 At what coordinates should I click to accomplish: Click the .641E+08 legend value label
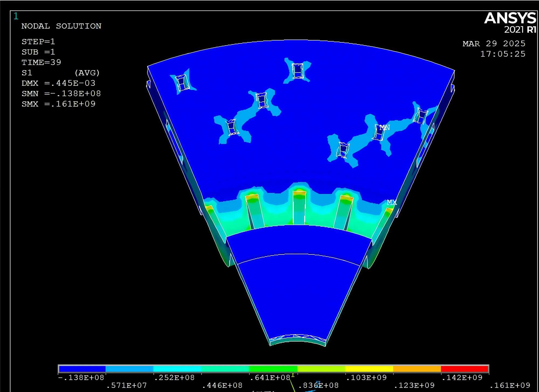point(270,377)
